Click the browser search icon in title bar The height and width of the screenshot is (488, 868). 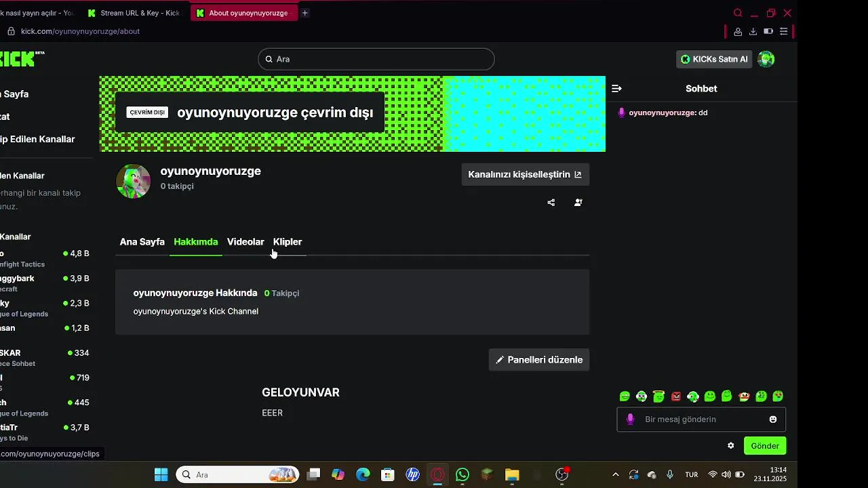tap(738, 13)
